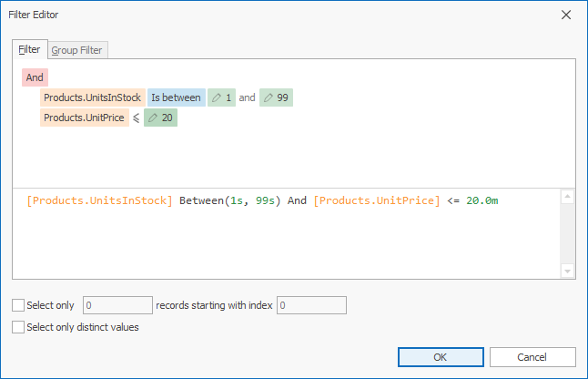Click pencil icon beside value 1
The height and width of the screenshot is (379, 588).
tap(217, 97)
